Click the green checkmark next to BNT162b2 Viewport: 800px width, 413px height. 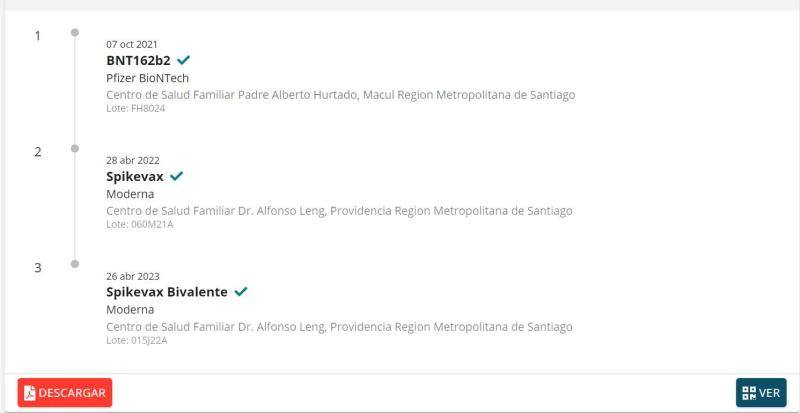tap(183, 60)
